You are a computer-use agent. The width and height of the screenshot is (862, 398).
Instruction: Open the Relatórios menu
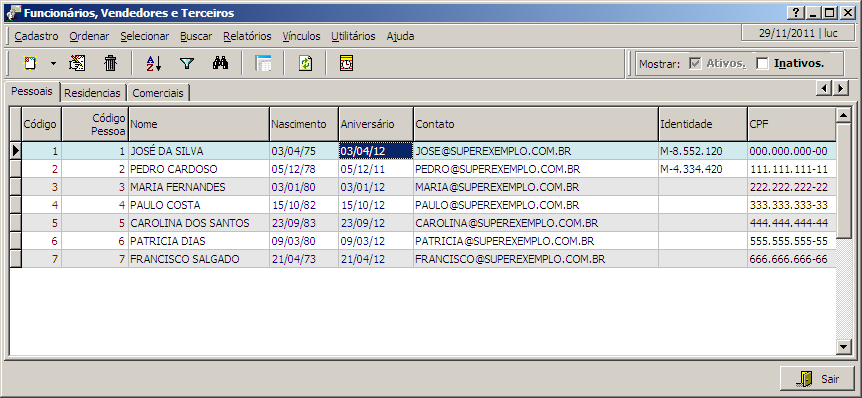247,36
